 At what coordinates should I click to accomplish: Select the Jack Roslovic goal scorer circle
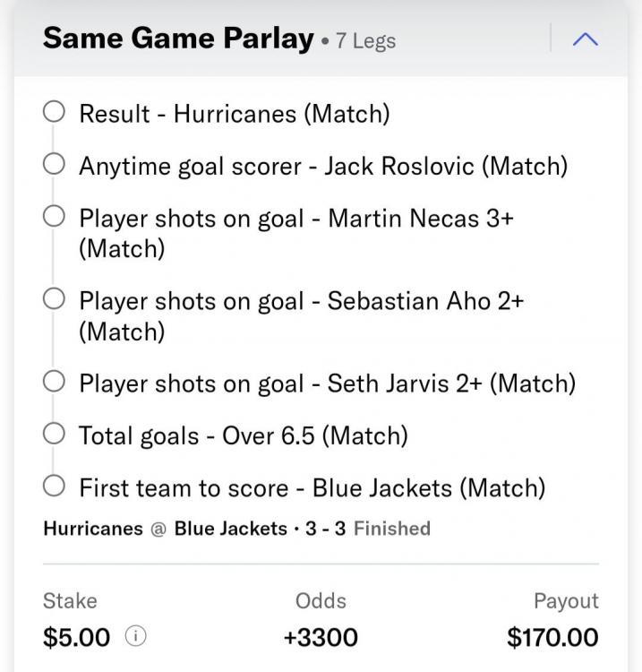54,164
